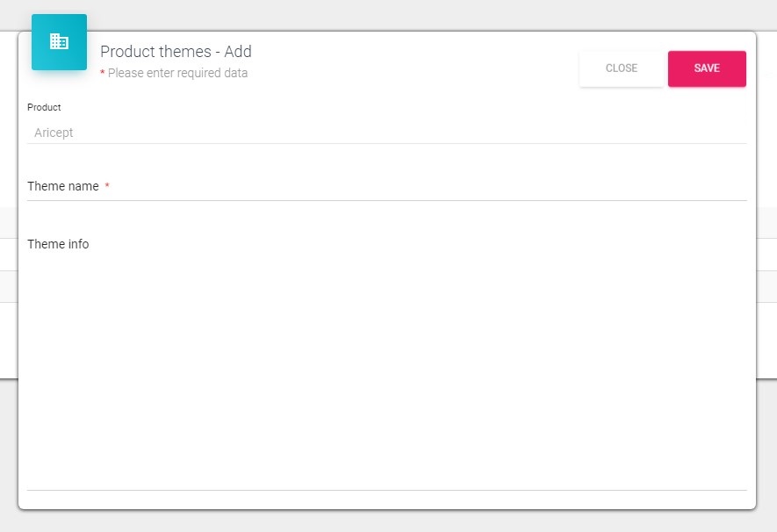Viewport: 777px width, 532px height.
Task: Click the "Please enter required data" hint
Action: coord(177,73)
